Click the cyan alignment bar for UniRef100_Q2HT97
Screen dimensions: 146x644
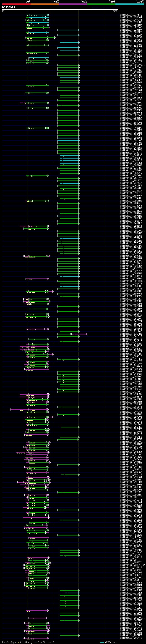68,30
